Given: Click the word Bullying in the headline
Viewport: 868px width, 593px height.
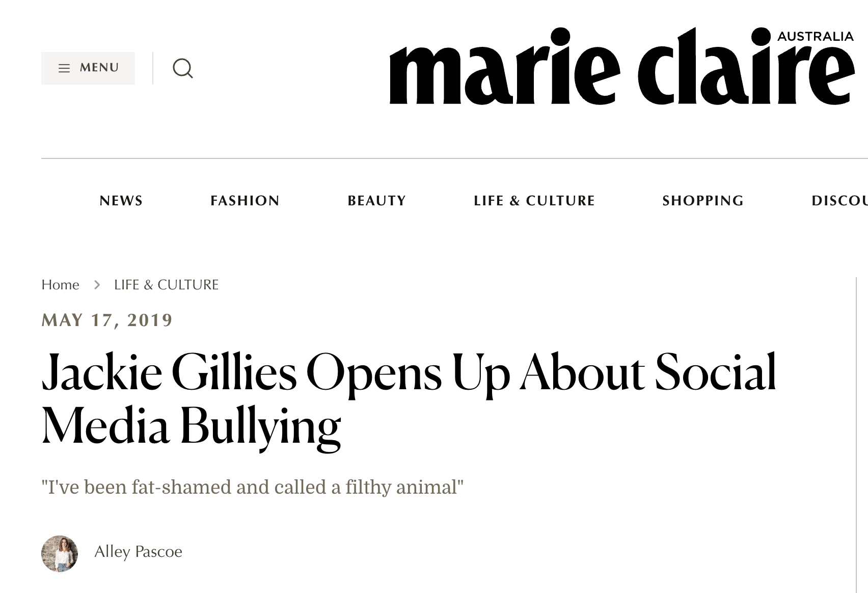Looking at the screenshot, I should [x=260, y=428].
